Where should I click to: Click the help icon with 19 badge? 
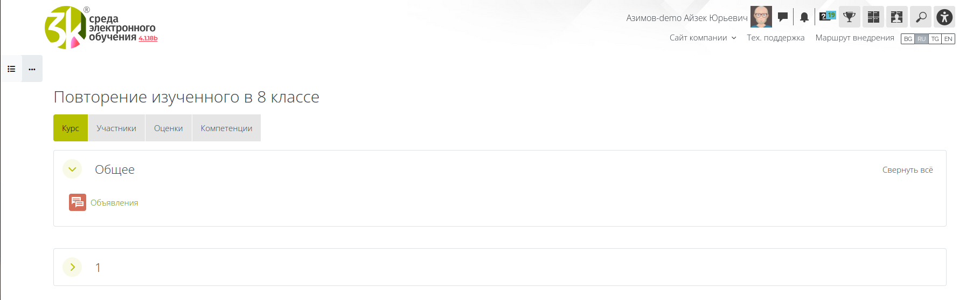pos(827,17)
